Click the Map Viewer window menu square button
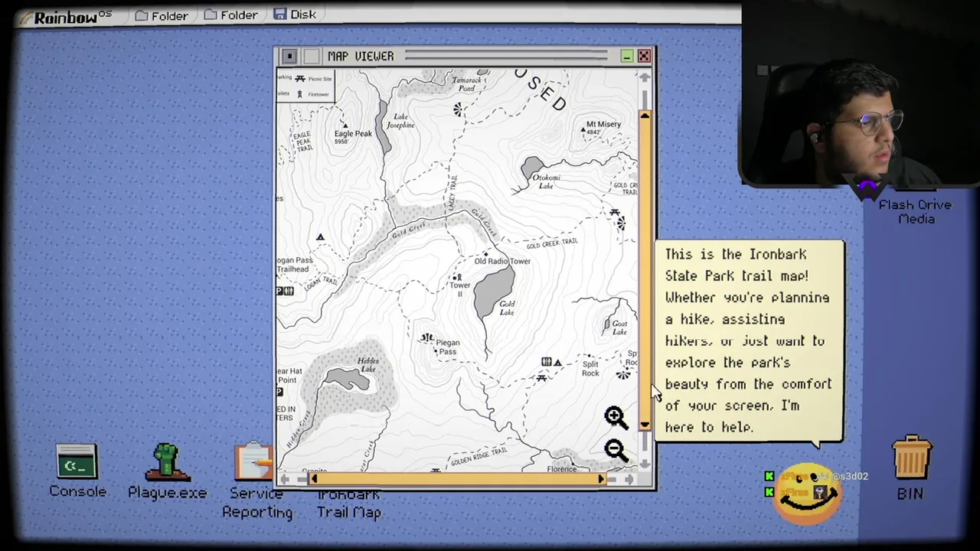Image resolution: width=980 pixels, height=551 pixels. (x=289, y=57)
